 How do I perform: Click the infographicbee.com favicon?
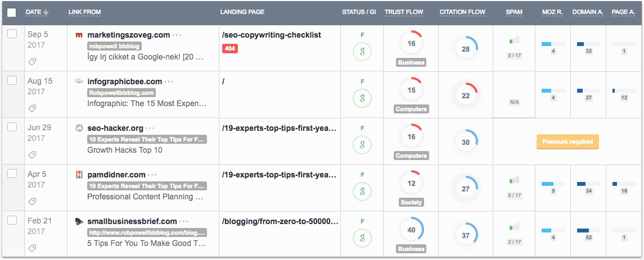click(79, 81)
